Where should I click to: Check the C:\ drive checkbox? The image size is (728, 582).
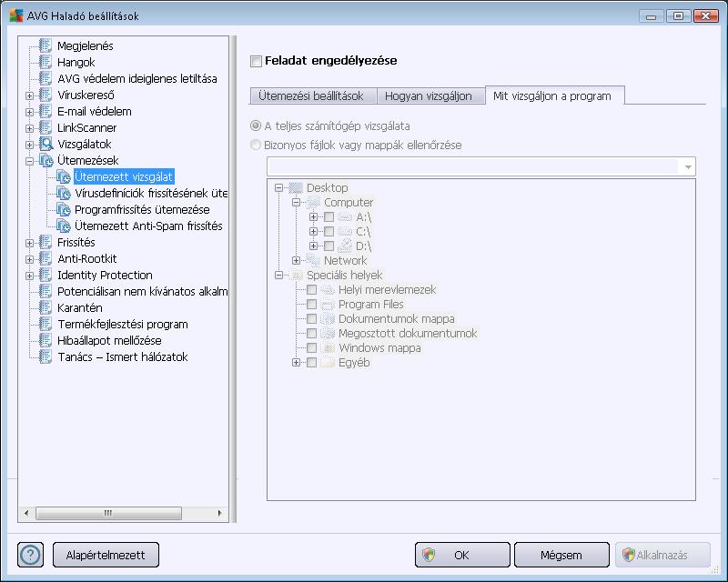(329, 231)
